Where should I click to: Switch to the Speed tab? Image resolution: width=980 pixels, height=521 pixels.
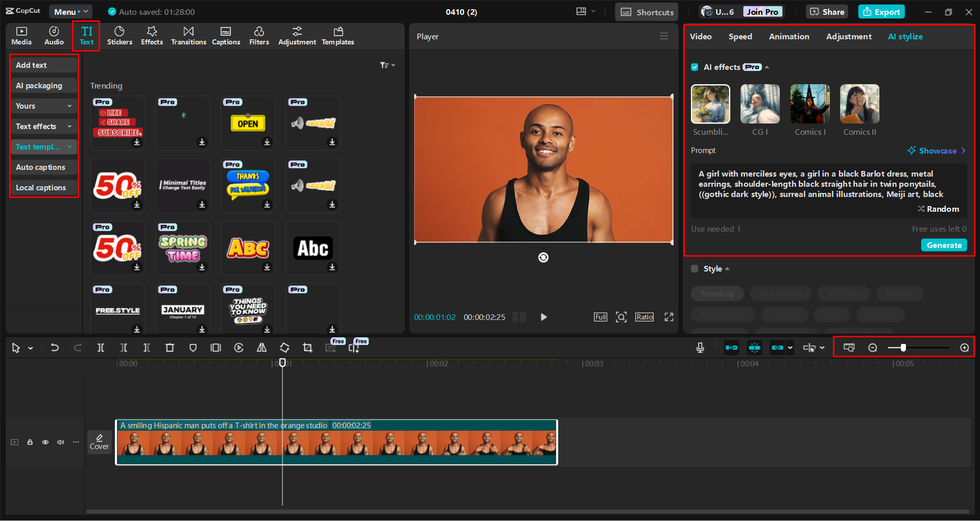tap(740, 37)
